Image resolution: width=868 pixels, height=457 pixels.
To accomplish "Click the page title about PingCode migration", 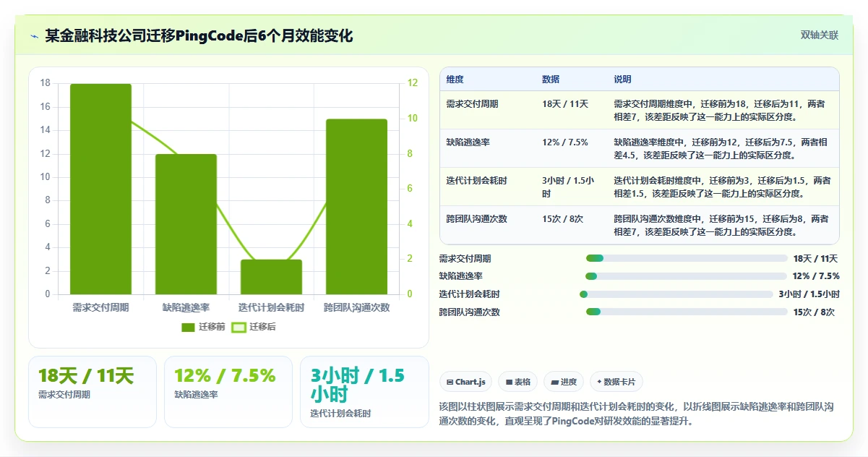I will click(x=199, y=35).
